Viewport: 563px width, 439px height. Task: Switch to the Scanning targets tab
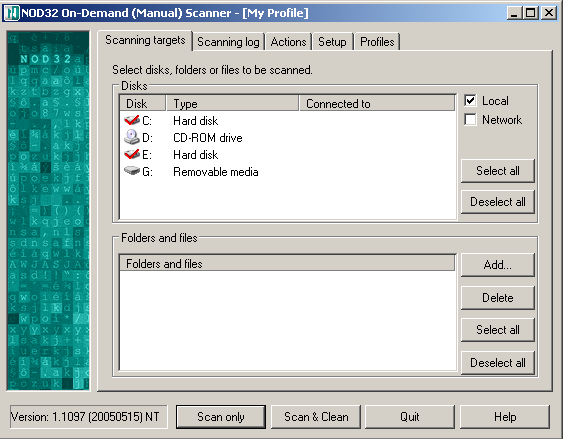pyautogui.click(x=145, y=40)
